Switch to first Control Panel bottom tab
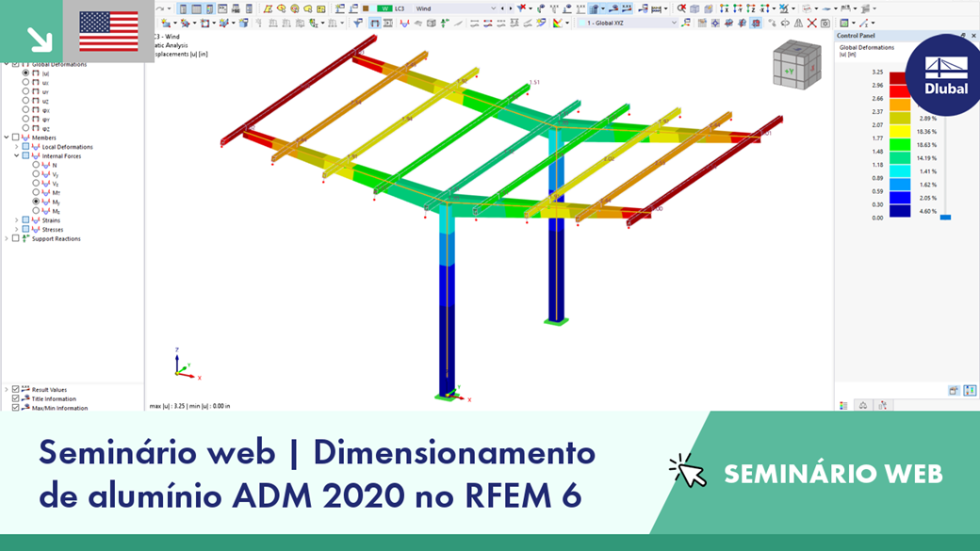The image size is (980, 551). point(843,405)
